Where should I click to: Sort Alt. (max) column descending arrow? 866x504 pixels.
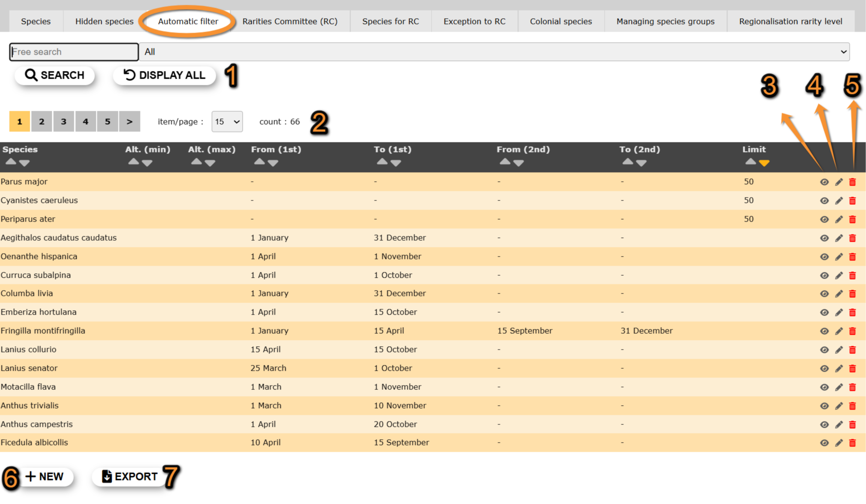(210, 163)
